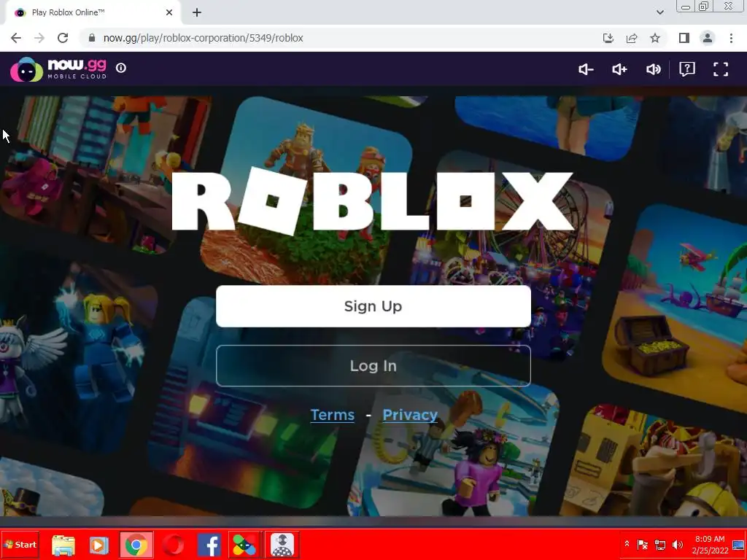Go back to the previous page

coord(16,38)
